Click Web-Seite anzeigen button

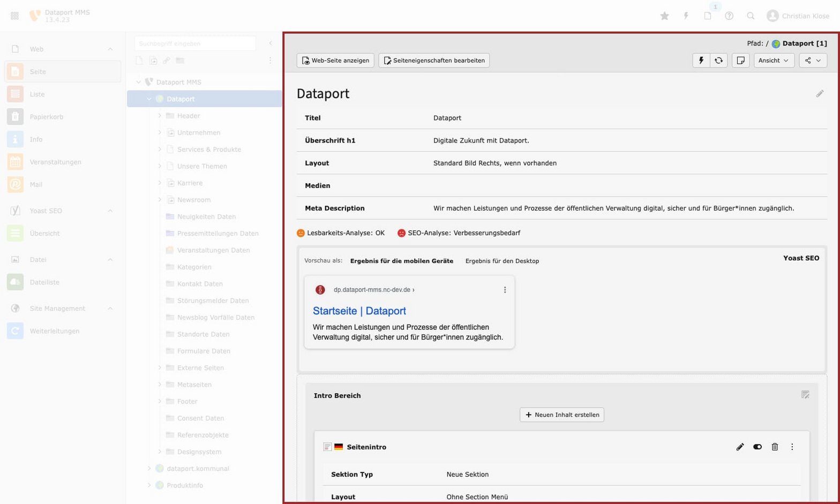coord(335,61)
